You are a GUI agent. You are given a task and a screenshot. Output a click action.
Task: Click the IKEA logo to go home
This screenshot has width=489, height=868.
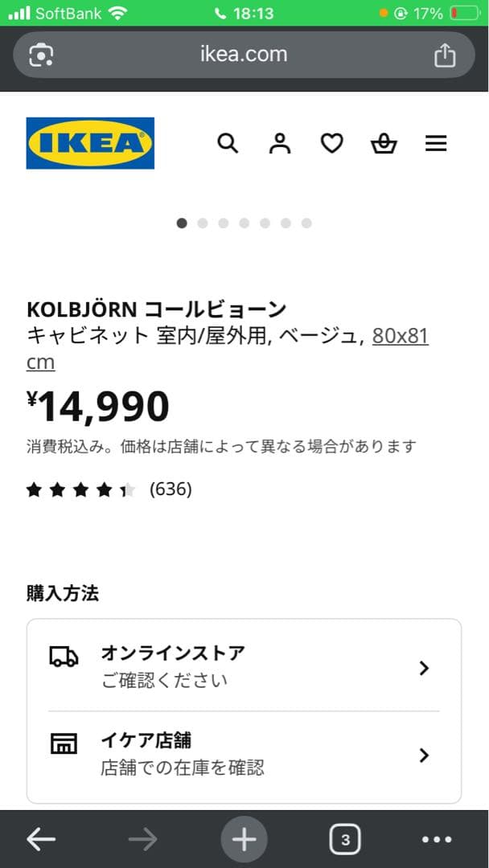89,144
